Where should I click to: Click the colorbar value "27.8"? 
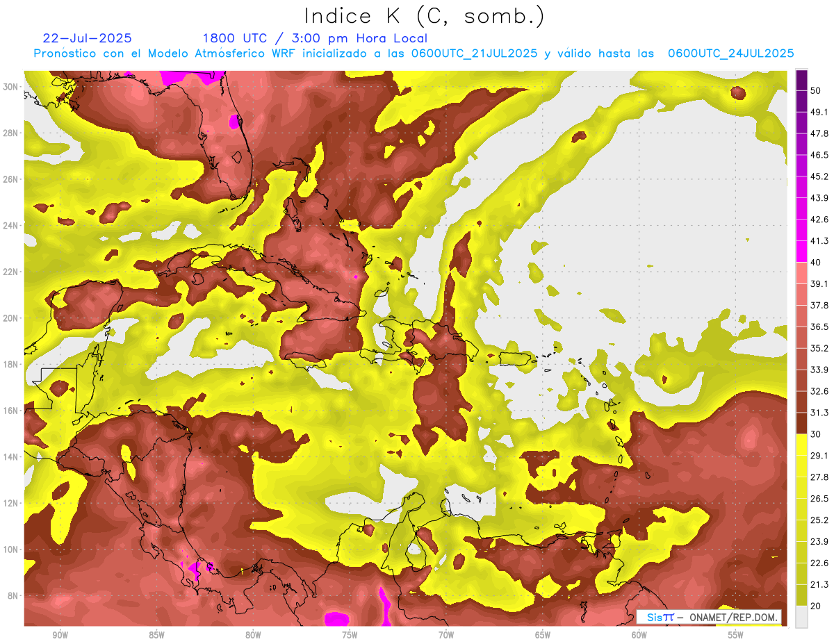tap(819, 477)
